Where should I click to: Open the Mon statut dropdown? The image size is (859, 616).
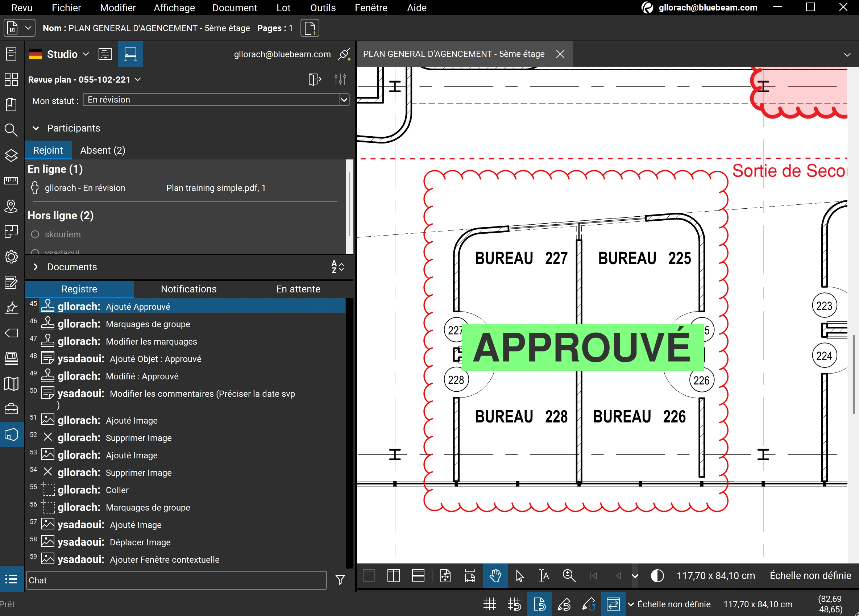(344, 100)
